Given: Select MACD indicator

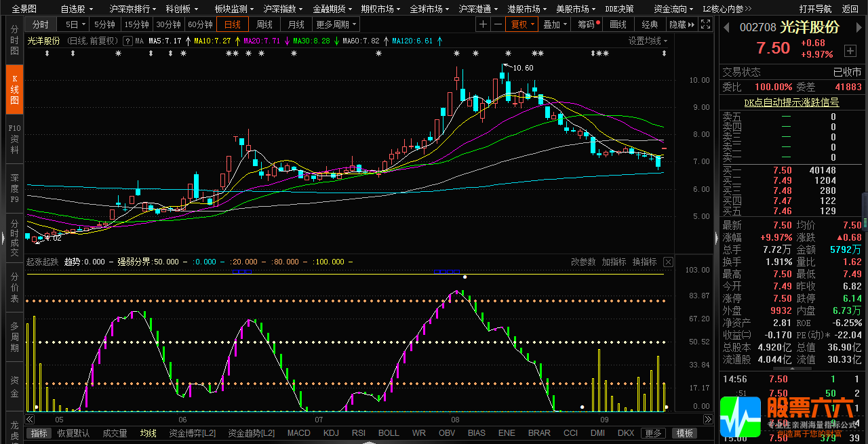Looking at the screenshot, I should (x=299, y=432).
